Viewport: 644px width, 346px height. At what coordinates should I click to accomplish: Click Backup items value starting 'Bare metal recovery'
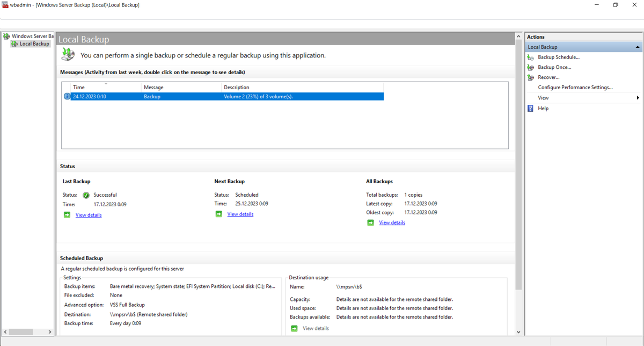[193, 286]
